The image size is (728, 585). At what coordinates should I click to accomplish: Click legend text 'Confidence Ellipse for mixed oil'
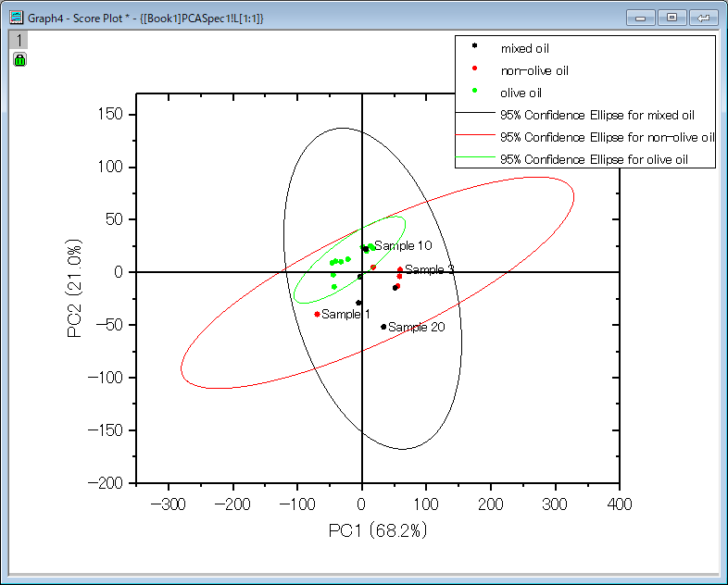[609, 115]
